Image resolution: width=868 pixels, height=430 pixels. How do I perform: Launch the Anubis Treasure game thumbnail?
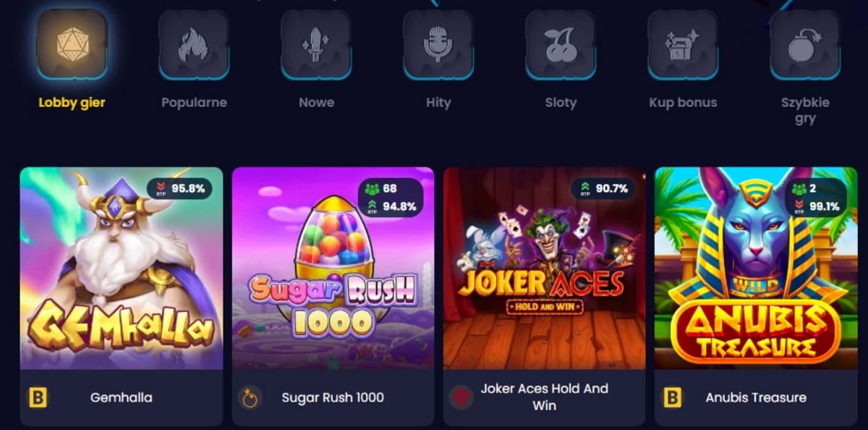click(756, 269)
